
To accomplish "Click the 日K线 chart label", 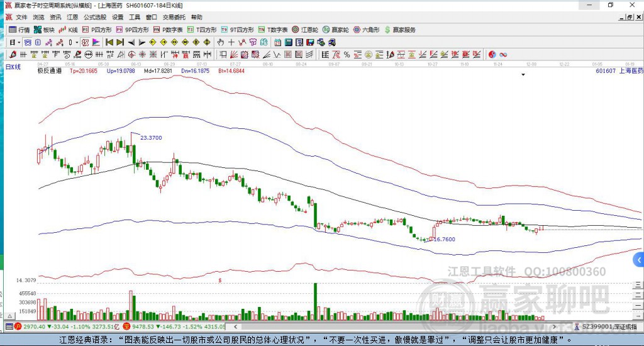I will coord(13,67).
